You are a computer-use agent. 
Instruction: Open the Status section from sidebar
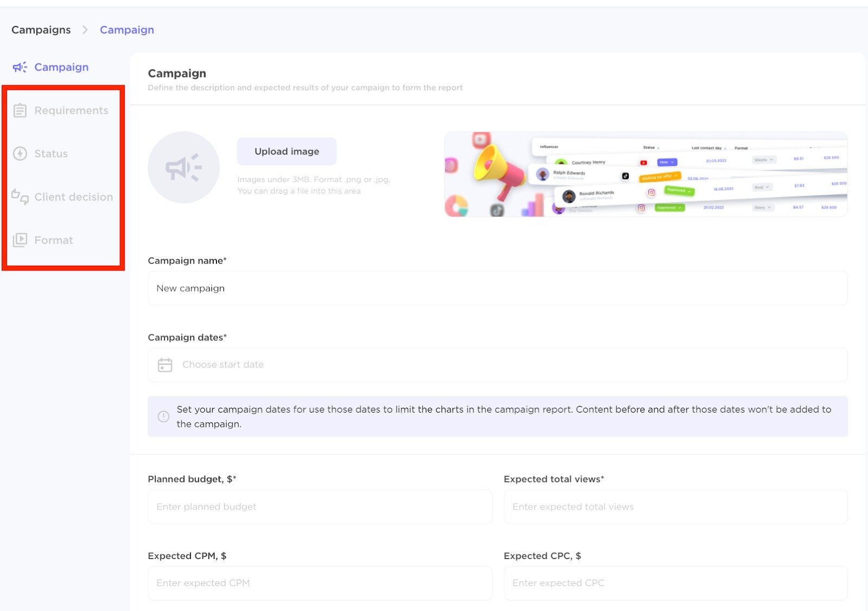click(51, 153)
